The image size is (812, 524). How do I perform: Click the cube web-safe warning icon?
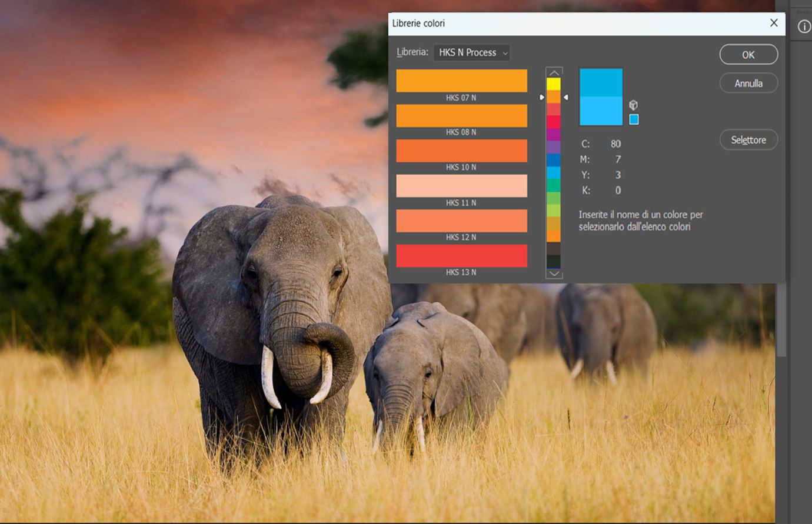pyautogui.click(x=633, y=105)
